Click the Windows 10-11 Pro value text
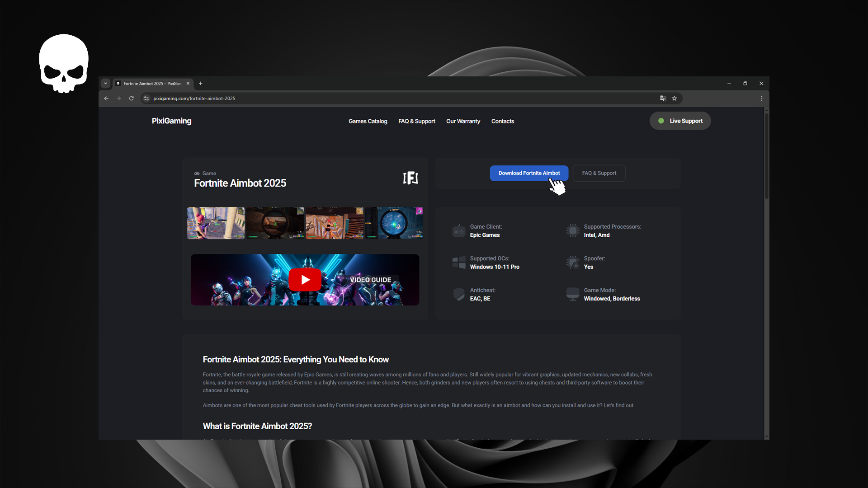The height and width of the screenshot is (488, 868). (495, 267)
